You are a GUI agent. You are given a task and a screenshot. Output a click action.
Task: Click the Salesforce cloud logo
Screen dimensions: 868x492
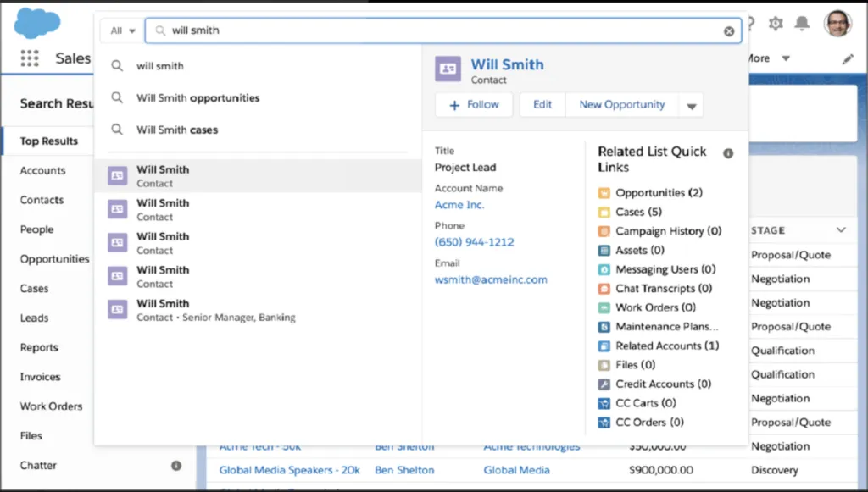point(37,23)
